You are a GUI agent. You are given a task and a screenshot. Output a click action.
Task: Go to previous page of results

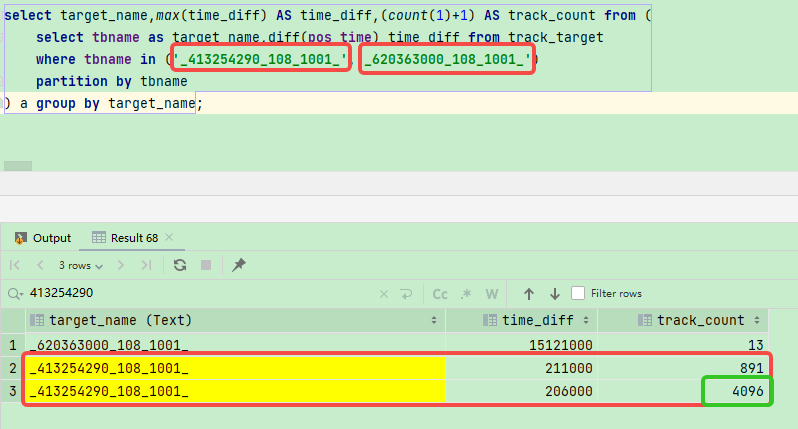40,265
